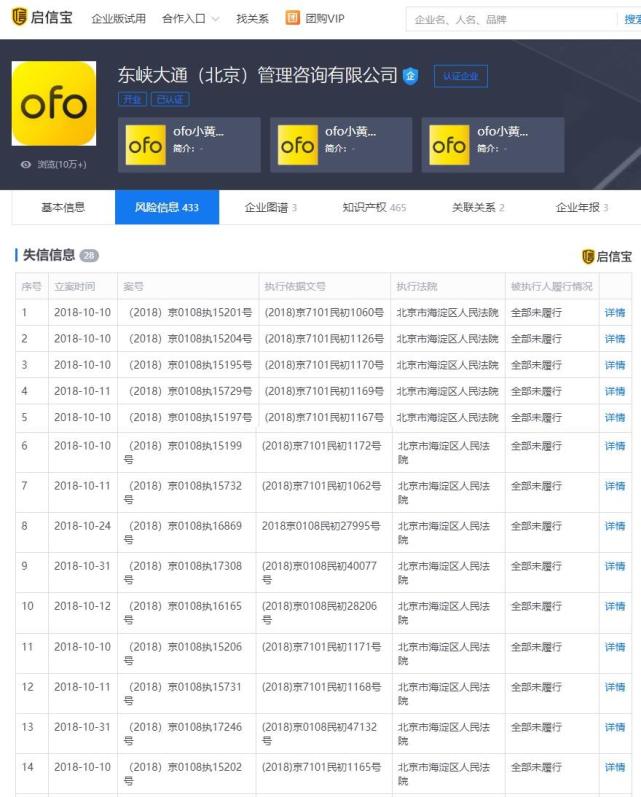Screen dimensions: 641x797
Task: Open 详情 for case 京0108执15202号
Action: [615, 768]
